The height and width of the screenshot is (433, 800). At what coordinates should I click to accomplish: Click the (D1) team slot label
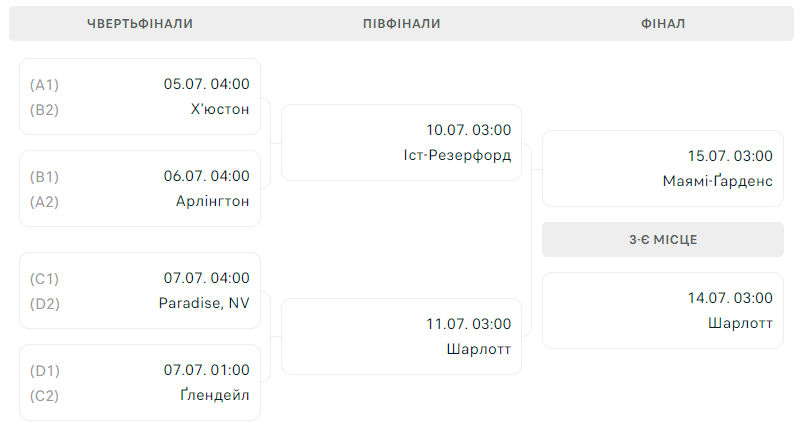point(44,371)
